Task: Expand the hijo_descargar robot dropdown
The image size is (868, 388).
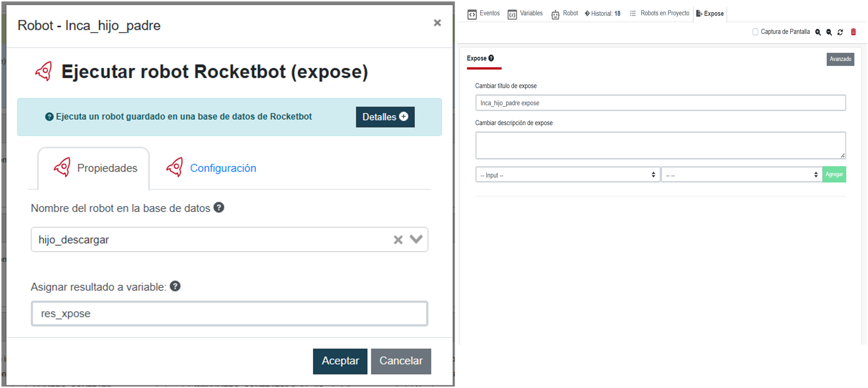Action: pos(416,240)
